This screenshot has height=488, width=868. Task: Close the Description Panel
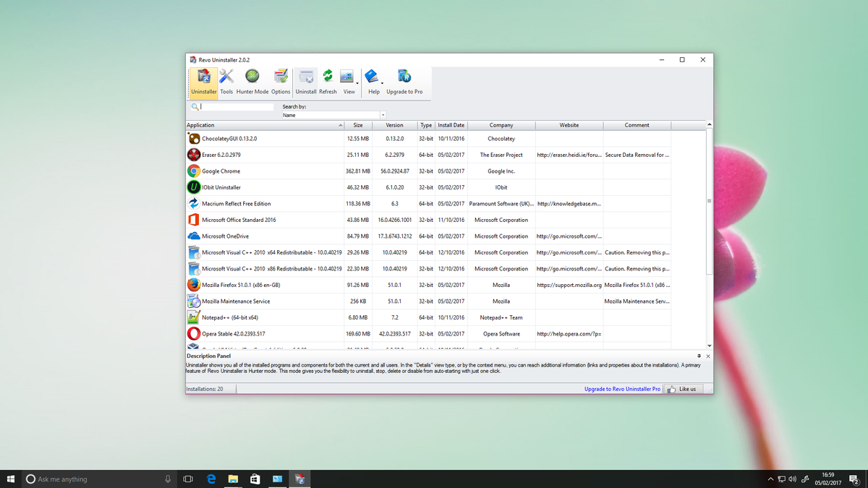[x=707, y=356]
